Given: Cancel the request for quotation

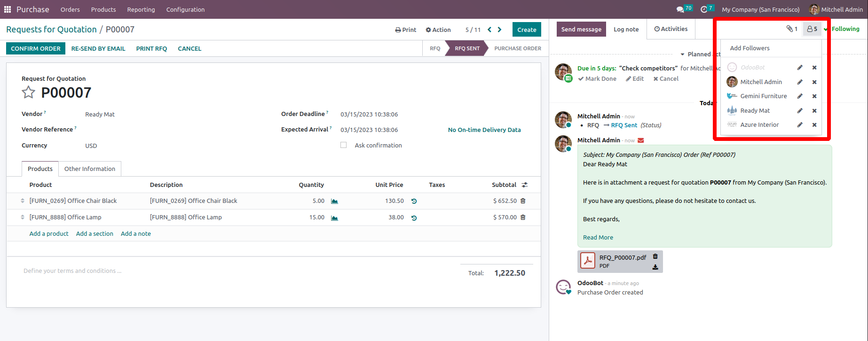Looking at the screenshot, I should click(x=189, y=48).
